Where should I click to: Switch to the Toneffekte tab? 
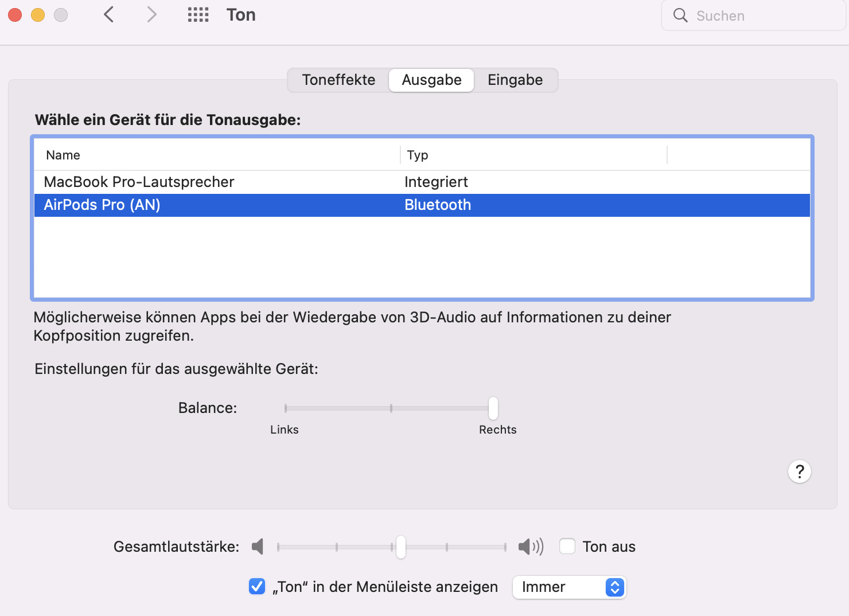[x=338, y=80]
